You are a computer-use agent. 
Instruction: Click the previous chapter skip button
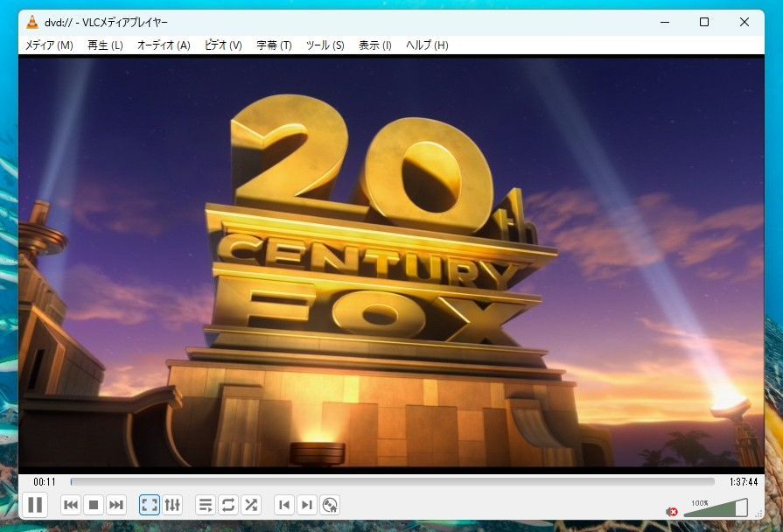click(71, 505)
